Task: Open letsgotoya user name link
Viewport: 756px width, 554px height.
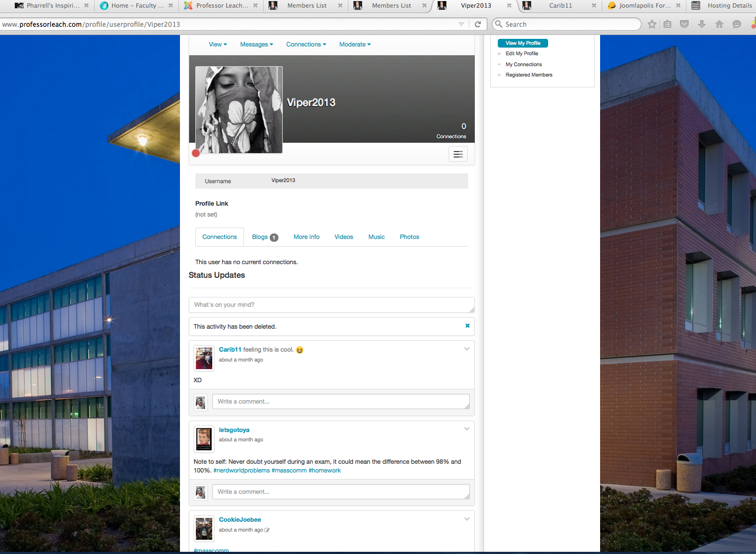Action: coord(234,430)
